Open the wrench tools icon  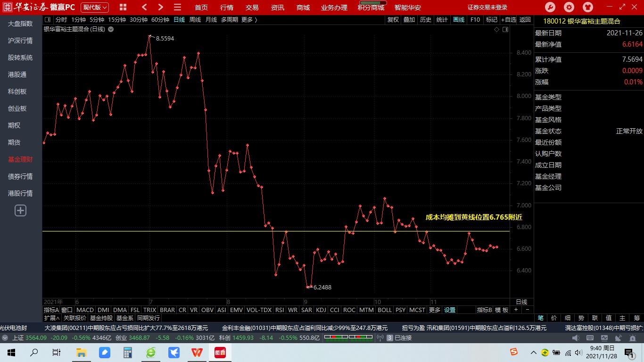(x=550, y=7)
